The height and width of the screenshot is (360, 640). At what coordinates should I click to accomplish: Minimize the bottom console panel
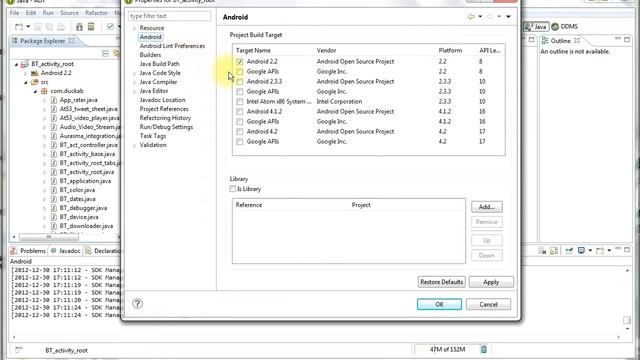tap(618, 249)
